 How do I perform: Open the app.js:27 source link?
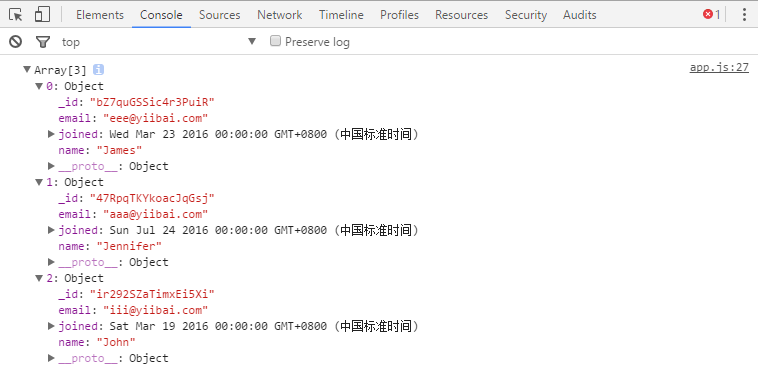point(719,68)
